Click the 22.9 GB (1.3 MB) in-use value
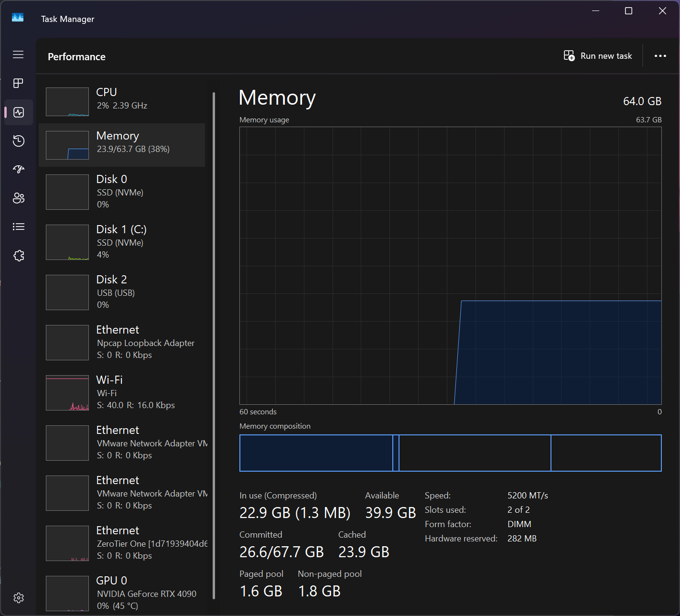Viewport: 680px width, 616px height. point(295,513)
